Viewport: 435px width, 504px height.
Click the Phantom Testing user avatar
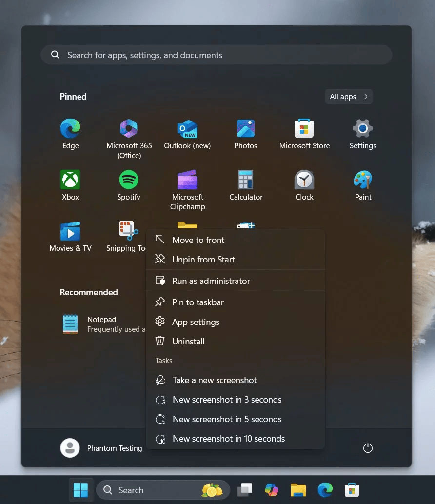pyautogui.click(x=70, y=448)
